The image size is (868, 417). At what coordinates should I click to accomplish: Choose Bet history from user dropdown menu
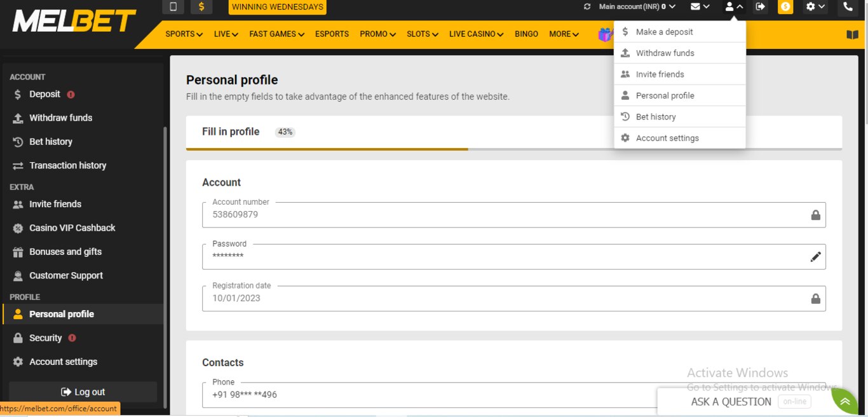click(679, 117)
